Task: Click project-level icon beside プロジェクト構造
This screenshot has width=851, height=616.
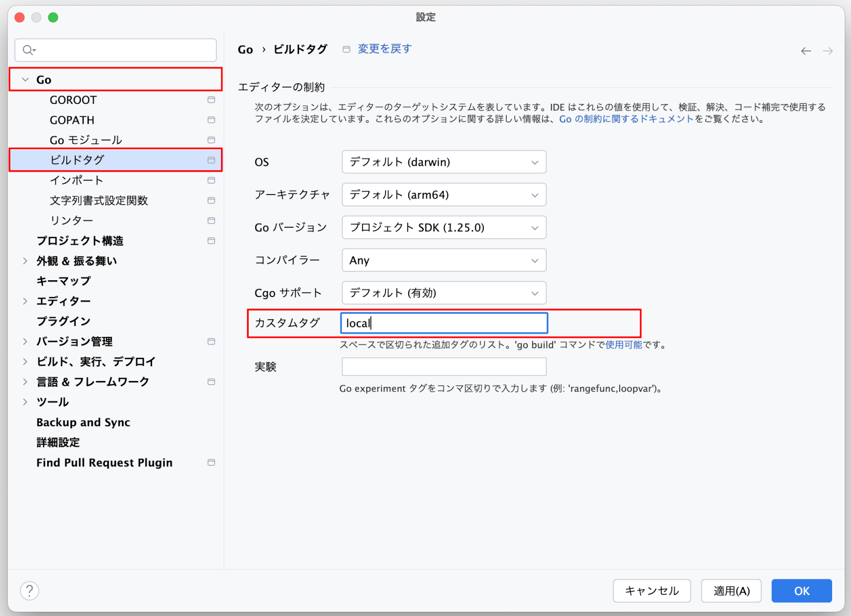Action: tap(211, 241)
